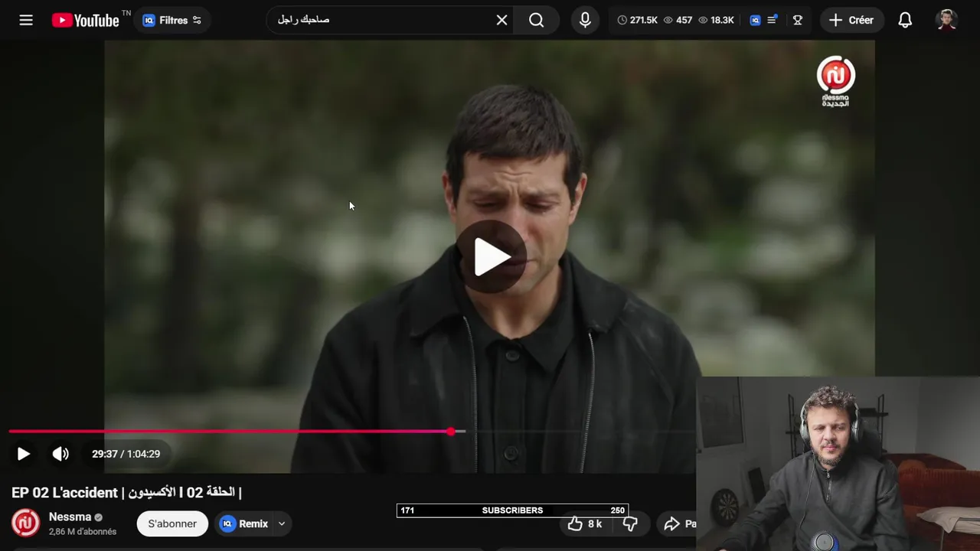Click the SUBSCRIBERS progress bar overlay
The width and height of the screenshot is (980, 551).
512,510
